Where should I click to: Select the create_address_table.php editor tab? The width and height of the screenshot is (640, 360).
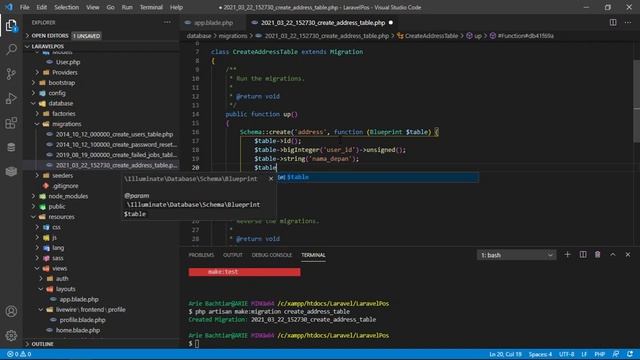322,23
